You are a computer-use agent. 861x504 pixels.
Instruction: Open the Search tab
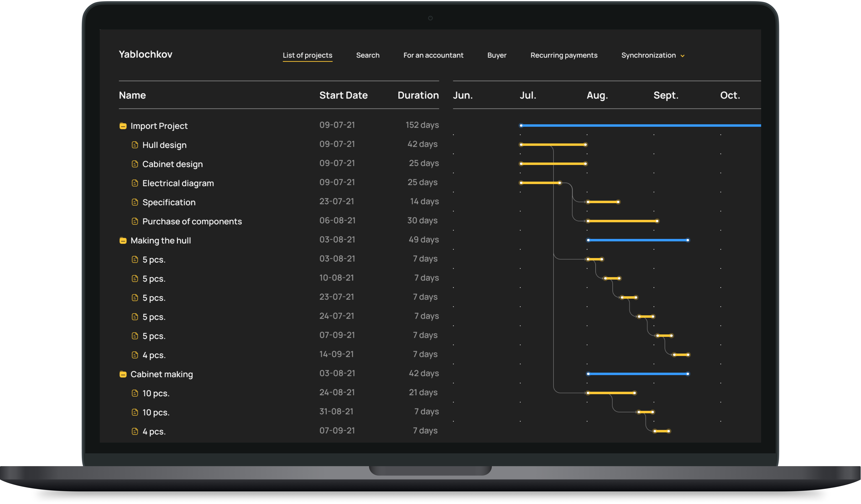368,55
